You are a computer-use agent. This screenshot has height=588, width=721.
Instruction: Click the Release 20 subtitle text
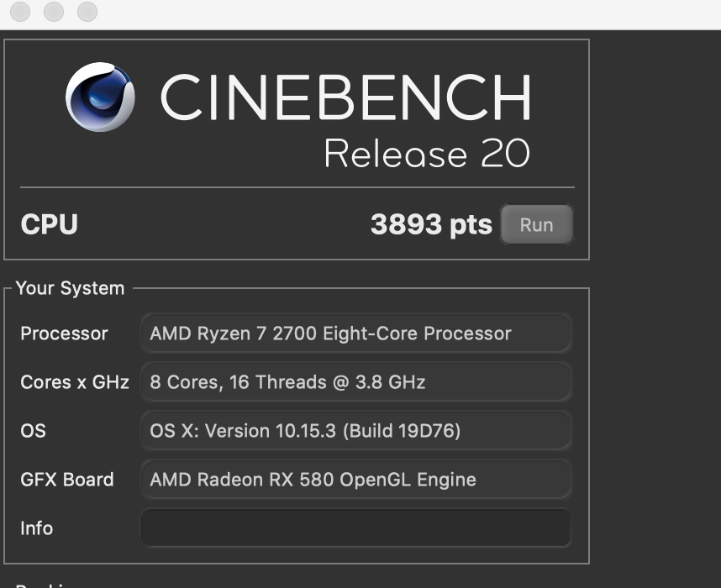click(427, 153)
